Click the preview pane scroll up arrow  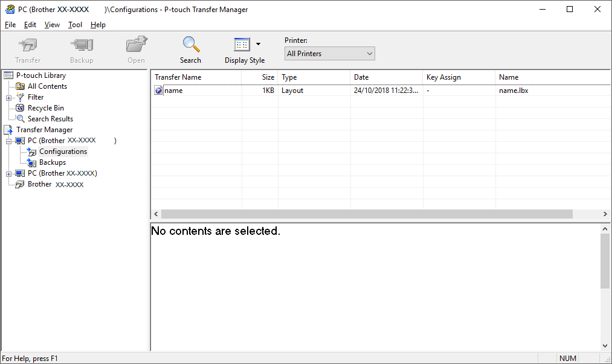(605, 229)
